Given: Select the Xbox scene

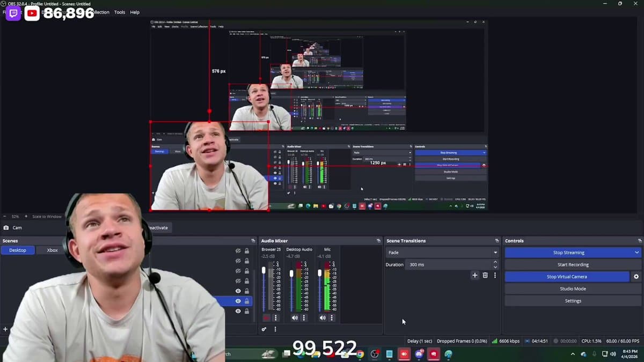Looking at the screenshot, I should tap(52, 250).
